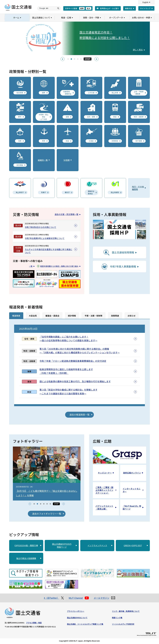Open the 航空 airplane tile

click(x=67, y=136)
